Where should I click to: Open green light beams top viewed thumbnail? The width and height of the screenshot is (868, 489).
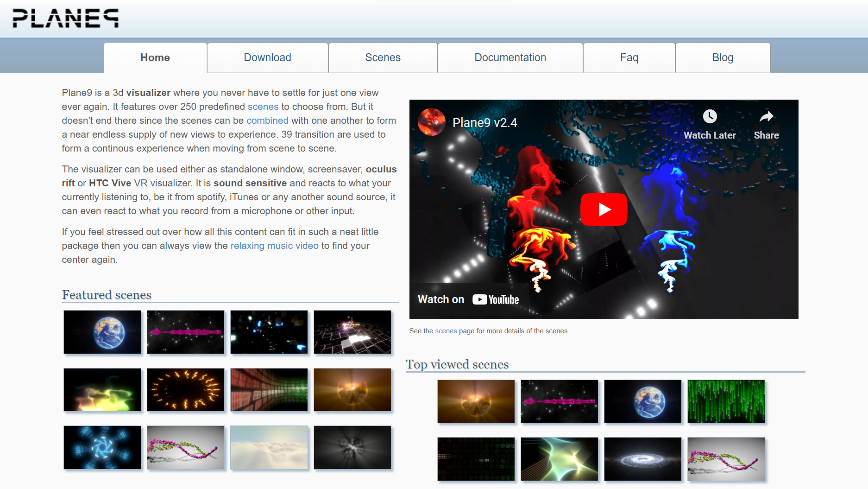[560, 459]
